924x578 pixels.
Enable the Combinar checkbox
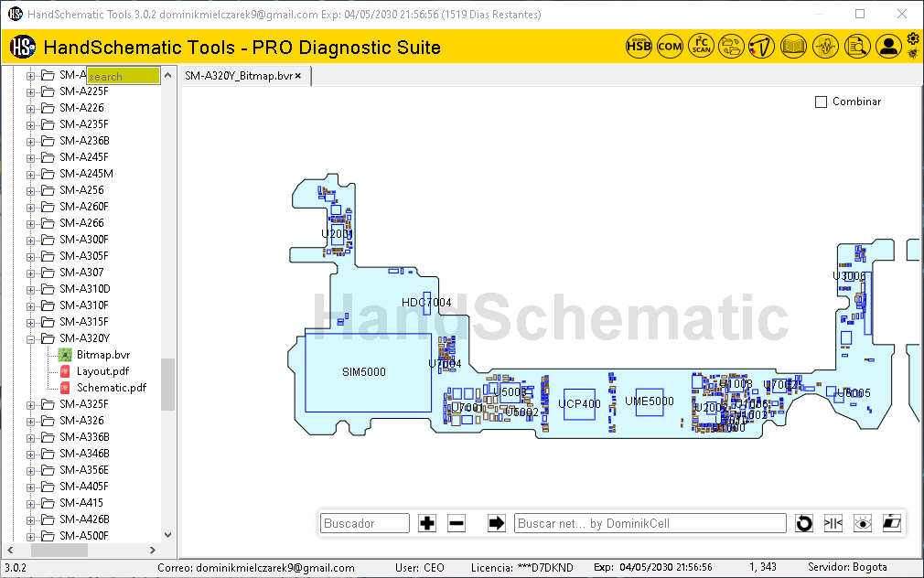821,102
